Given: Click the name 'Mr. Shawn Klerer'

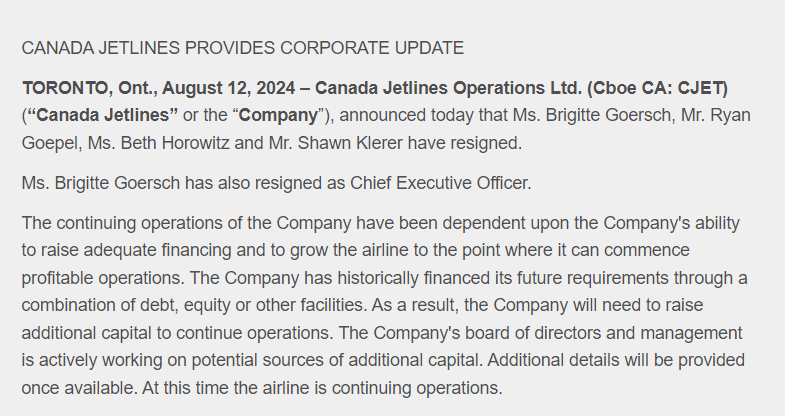Looking at the screenshot, I should [335, 143].
